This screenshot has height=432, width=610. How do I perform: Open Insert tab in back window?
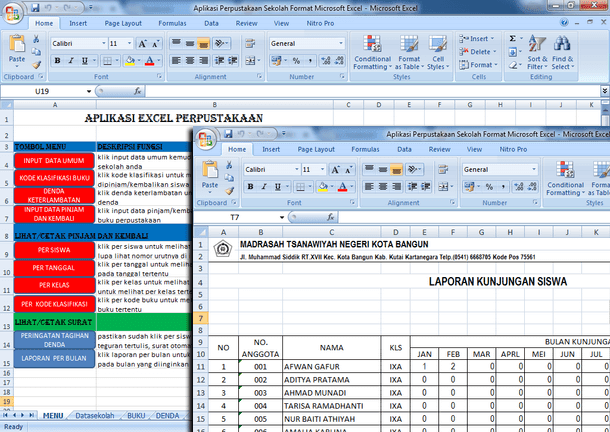(x=78, y=23)
